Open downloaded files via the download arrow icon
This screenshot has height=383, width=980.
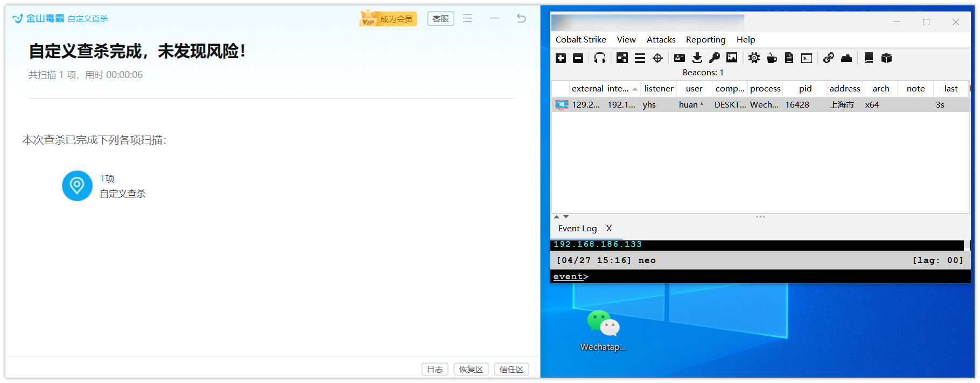point(697,58)
